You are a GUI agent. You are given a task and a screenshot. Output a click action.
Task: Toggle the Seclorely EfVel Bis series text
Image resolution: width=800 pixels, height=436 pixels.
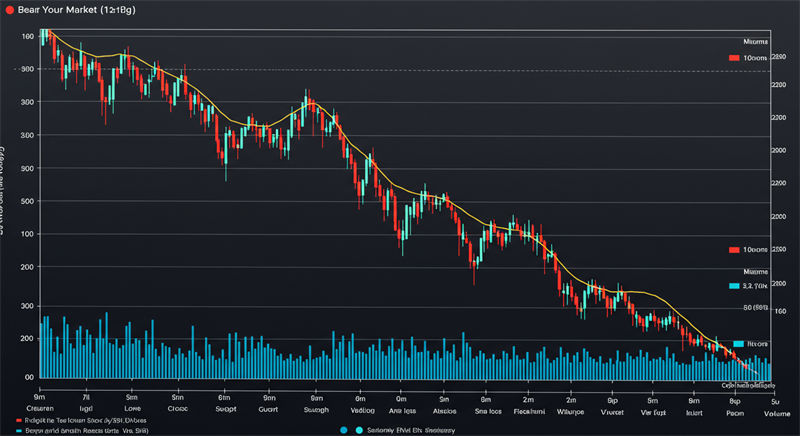coord(407,430)
